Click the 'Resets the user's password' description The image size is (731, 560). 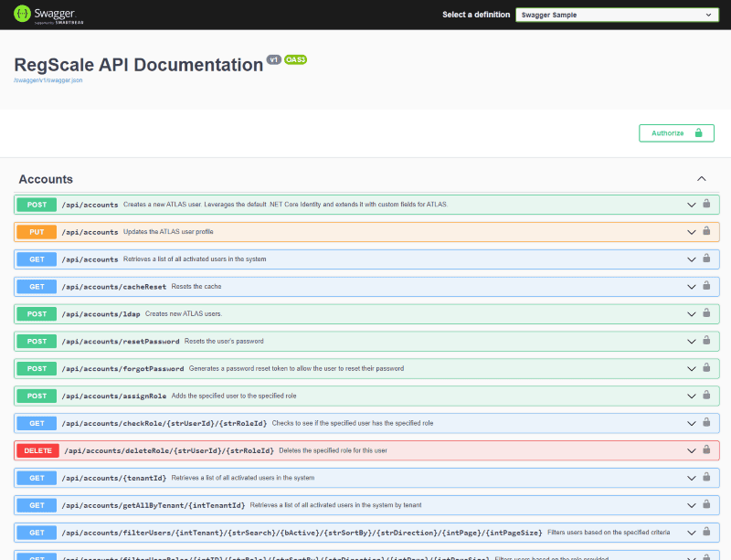point(224,342)
